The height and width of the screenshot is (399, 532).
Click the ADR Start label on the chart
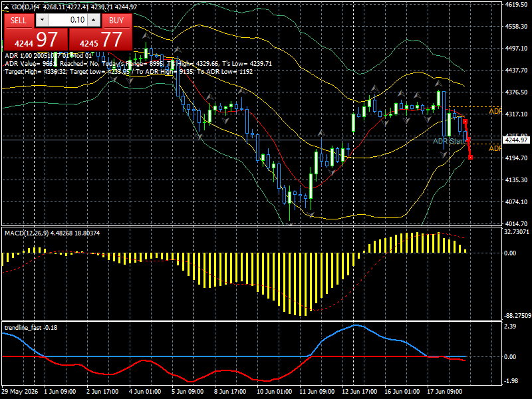point(450,141)
